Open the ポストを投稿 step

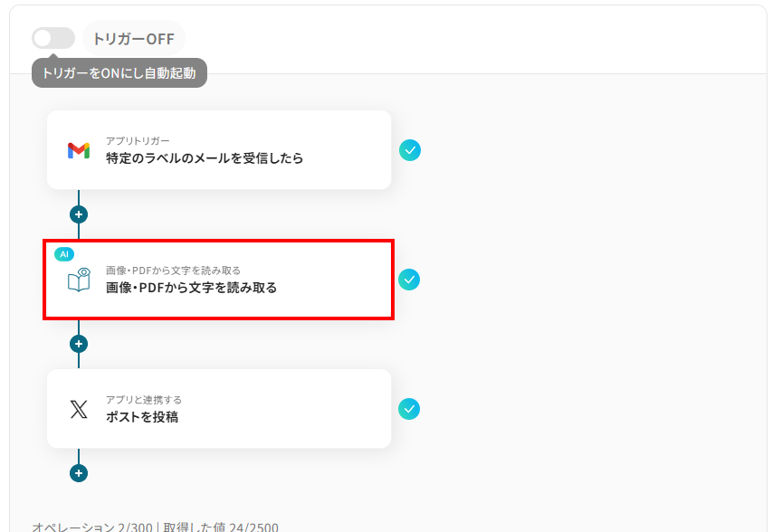click(219, 409)
